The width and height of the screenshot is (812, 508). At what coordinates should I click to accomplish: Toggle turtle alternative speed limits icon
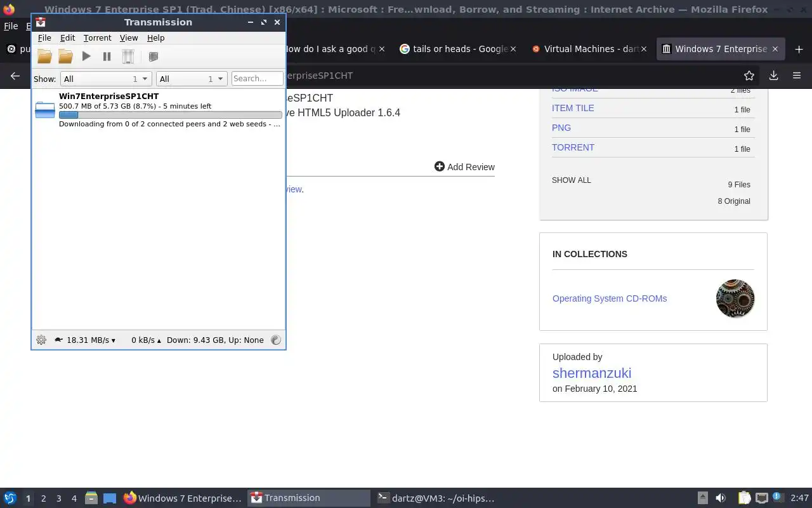58,340
